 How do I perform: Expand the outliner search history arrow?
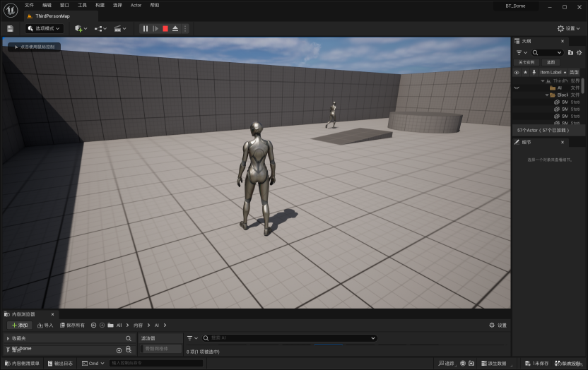pos(559,53)
